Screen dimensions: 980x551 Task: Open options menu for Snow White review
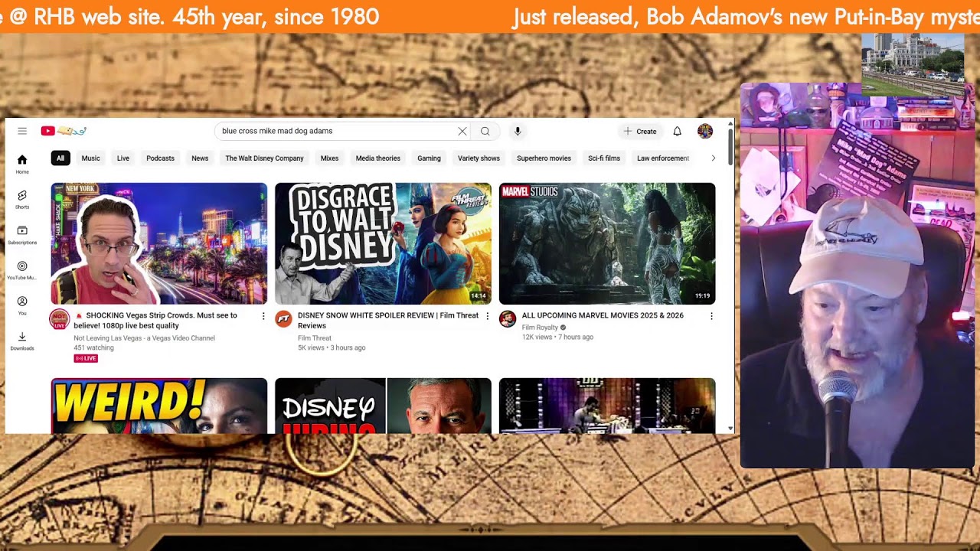488,316
